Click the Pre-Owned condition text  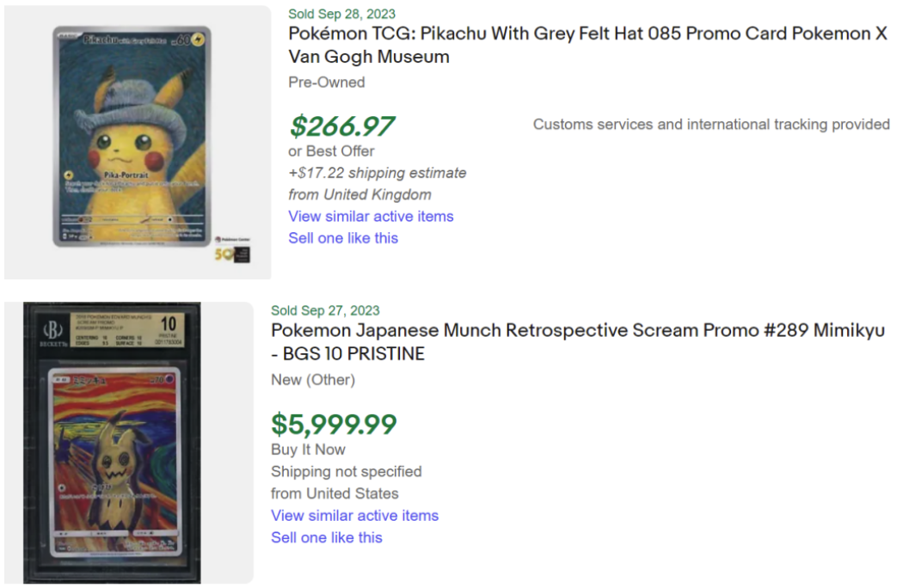[x=326, y=83]
